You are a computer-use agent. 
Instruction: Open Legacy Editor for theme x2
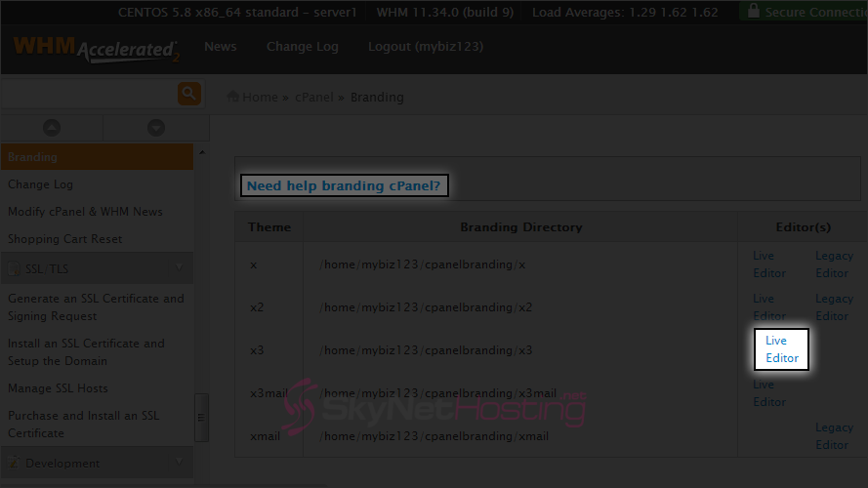[834, 307]
